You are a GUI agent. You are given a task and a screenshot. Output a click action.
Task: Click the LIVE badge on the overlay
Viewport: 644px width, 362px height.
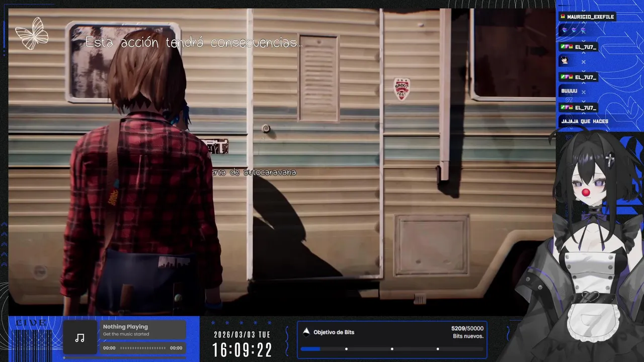point(31,322)
